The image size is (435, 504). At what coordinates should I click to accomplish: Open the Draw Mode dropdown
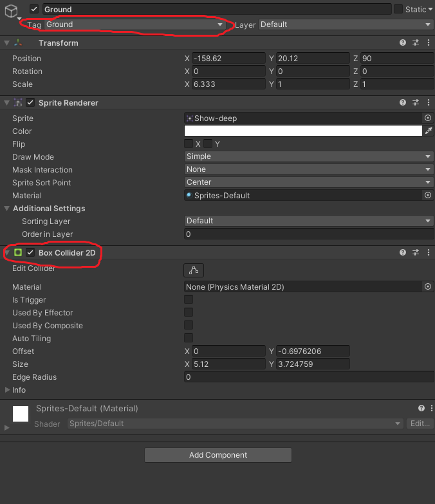coord(309,156)
